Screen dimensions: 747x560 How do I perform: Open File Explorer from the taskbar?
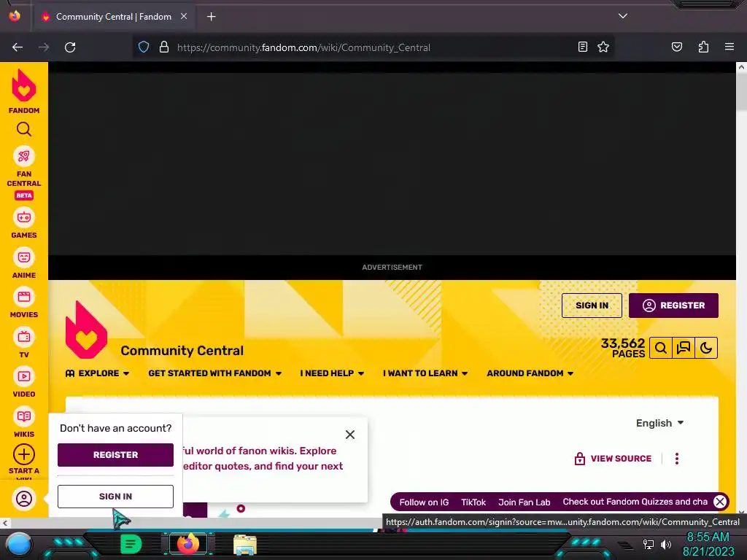pos(245,544)
